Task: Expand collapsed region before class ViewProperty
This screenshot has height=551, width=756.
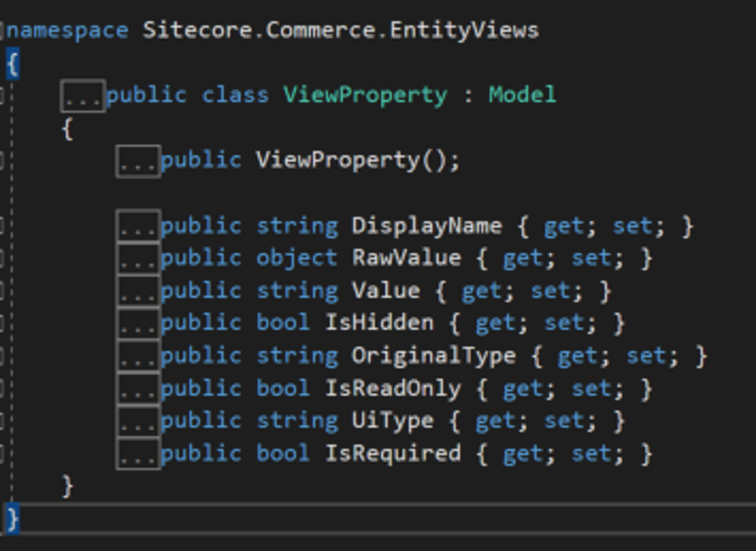Action: (x=83, y=96)
